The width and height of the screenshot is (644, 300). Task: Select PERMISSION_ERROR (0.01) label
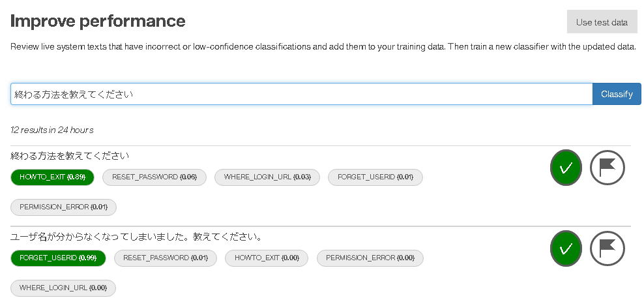click(x=63, y=207)
